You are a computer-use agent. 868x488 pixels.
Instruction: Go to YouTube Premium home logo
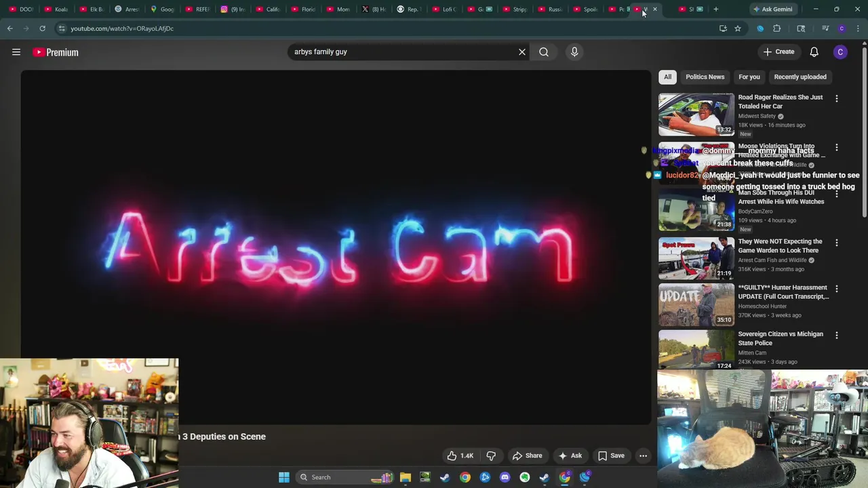click(x=56, y=52)
